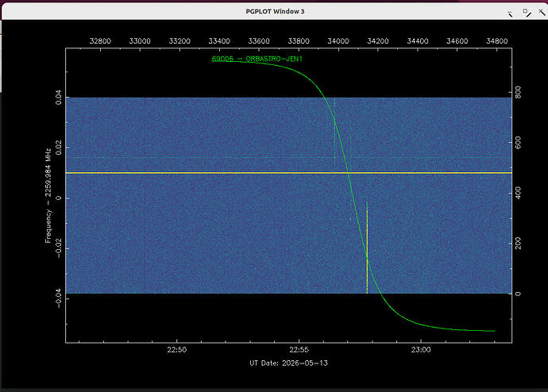Click the time label 23:00

tap(421, 350)
